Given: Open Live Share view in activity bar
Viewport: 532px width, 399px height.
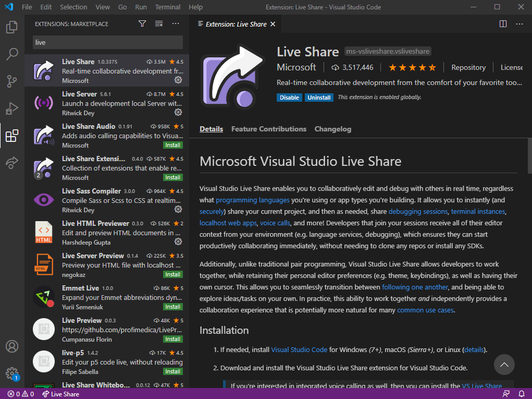Looking at the screenshot, I should coord(12,163).
